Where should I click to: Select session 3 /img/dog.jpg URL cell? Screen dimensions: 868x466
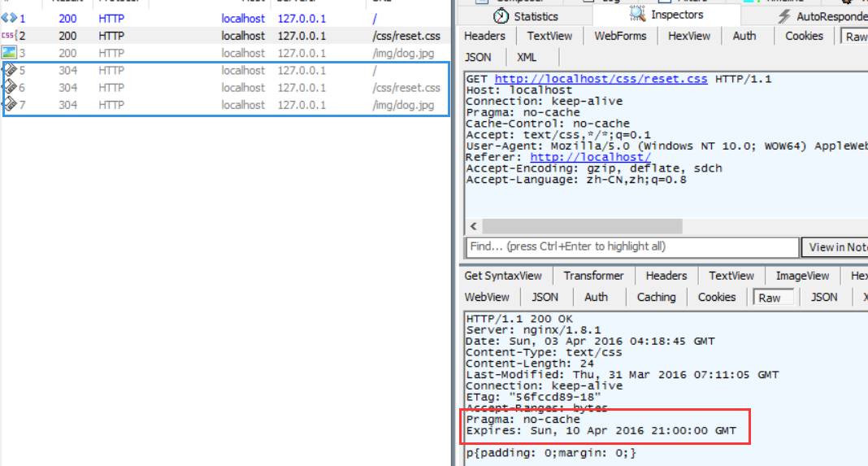click(x=404, y=53)
